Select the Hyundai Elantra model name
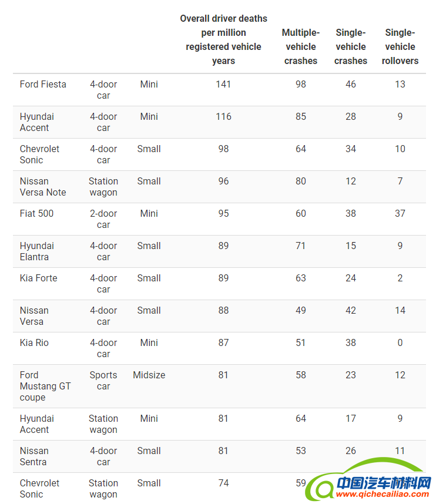Viewport: 436px width, 504px height. [x=37, y=251]
